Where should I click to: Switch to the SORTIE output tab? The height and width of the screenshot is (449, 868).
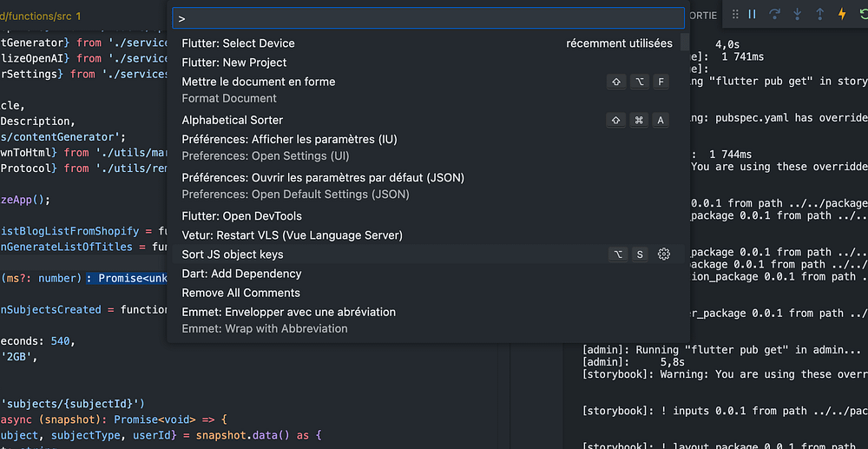[x=703, y=16]
